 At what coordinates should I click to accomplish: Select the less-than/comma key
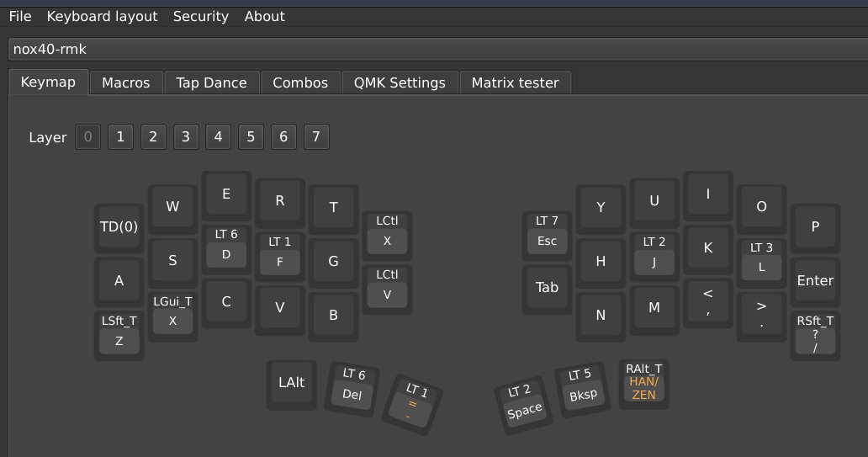click(708, 303)
